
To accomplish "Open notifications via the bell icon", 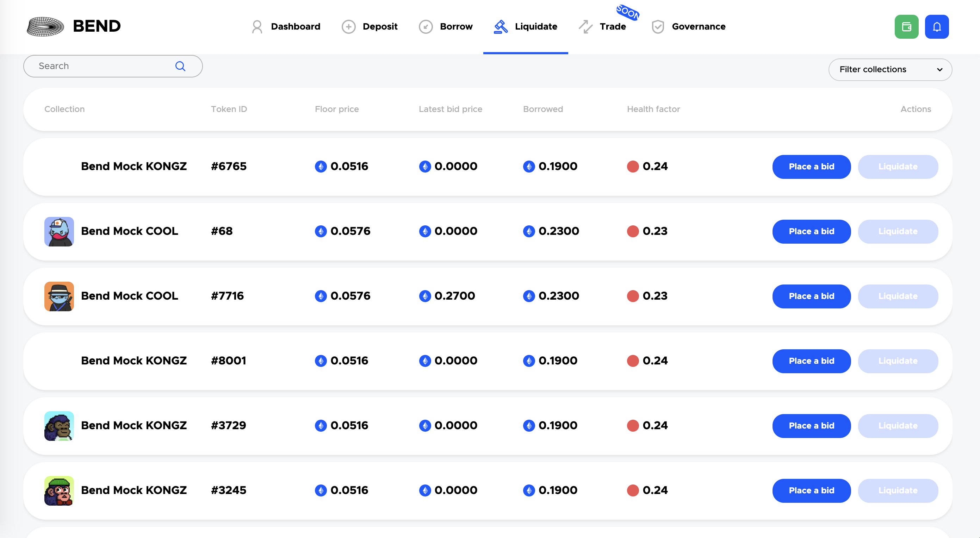I will click(x=937, y=27).
